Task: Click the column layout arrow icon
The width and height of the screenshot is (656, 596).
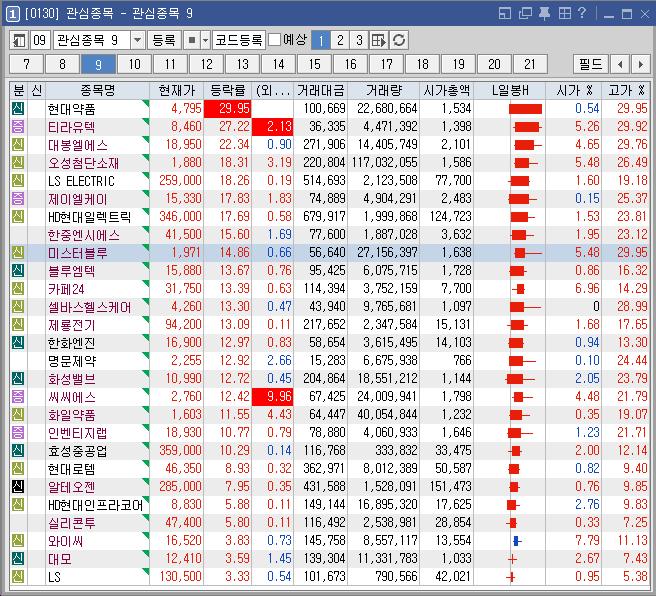Action: click(379, 40)
